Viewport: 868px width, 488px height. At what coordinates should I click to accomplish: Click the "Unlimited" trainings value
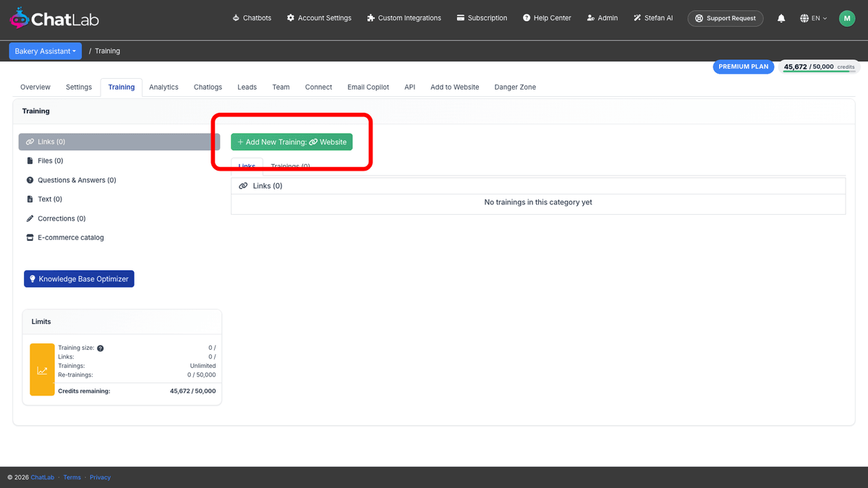[203, 366]
